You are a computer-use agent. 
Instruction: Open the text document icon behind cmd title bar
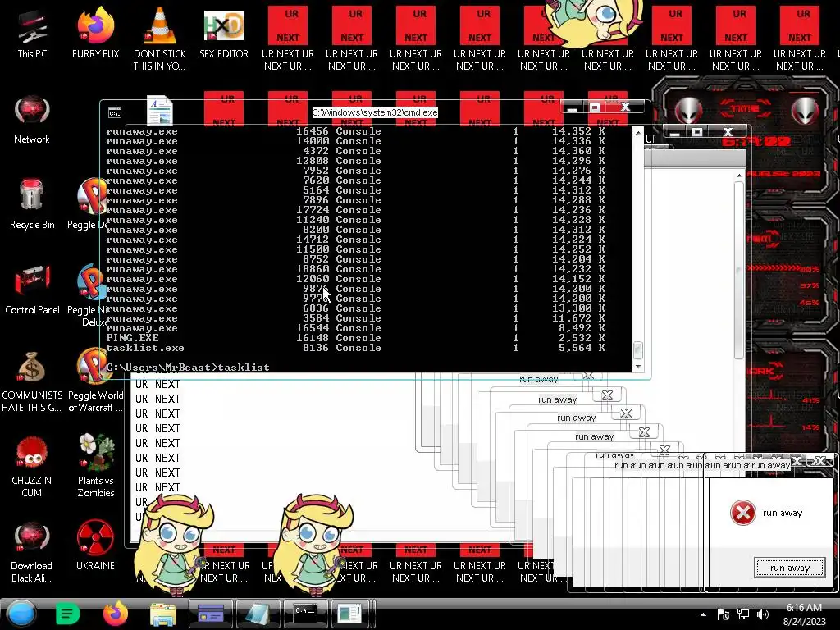(160, 111)
